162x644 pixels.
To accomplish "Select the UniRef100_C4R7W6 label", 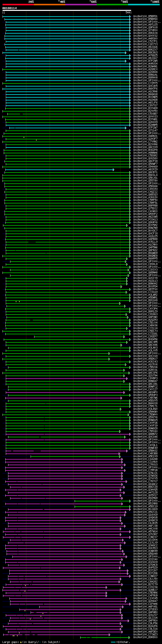I will (x=145, y=398).
